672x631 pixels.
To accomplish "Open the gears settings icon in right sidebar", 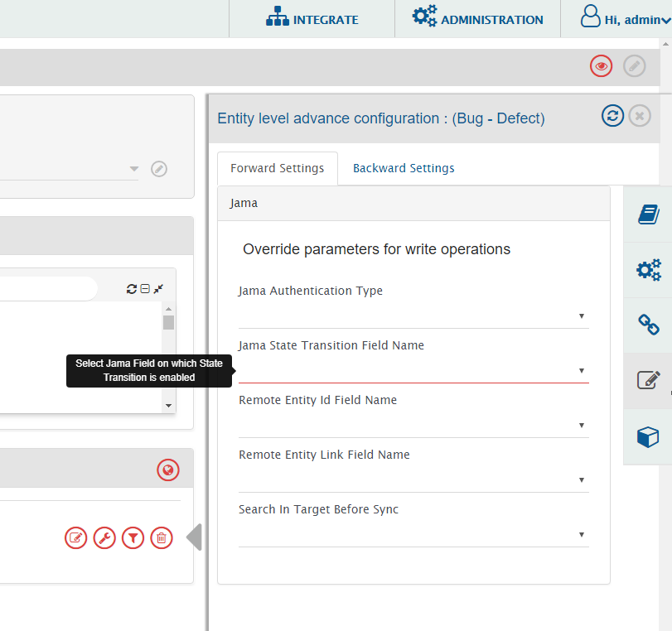I will coord(648,270).
